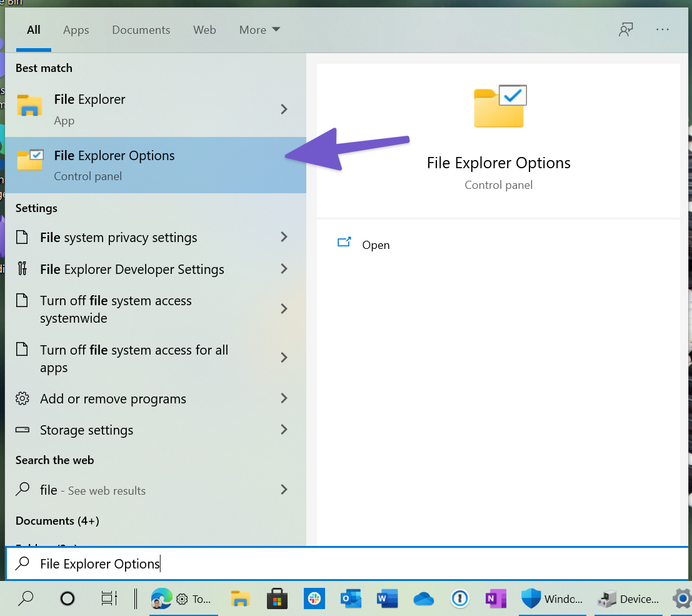
Task: Switch to the Web tab
Action: pos(204,30)
